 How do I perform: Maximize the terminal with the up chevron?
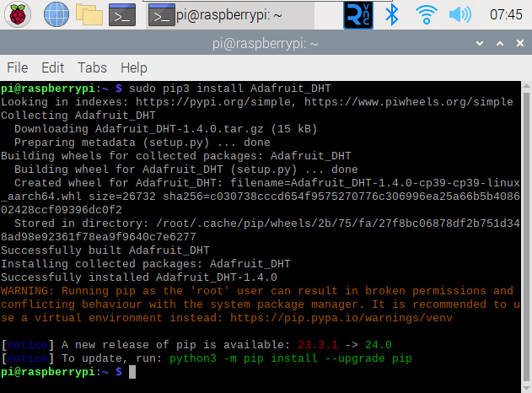[500, 43]
